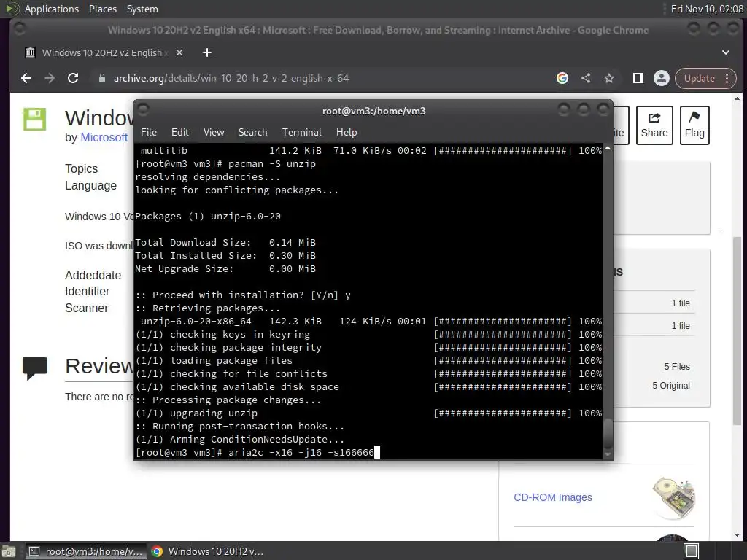Select the Windows 10 20H2 v2 tab
Screen dimensions: 747x560
pyautogui.click(x=104, y=52)
